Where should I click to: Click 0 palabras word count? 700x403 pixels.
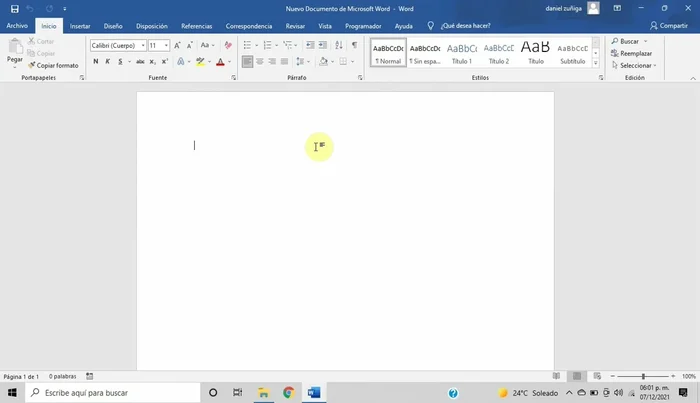[62, 376]
